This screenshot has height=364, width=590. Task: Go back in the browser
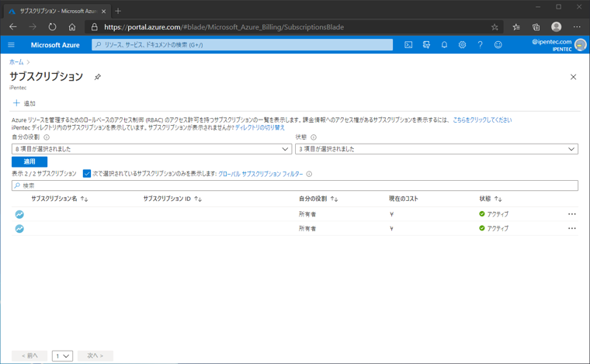13,26
